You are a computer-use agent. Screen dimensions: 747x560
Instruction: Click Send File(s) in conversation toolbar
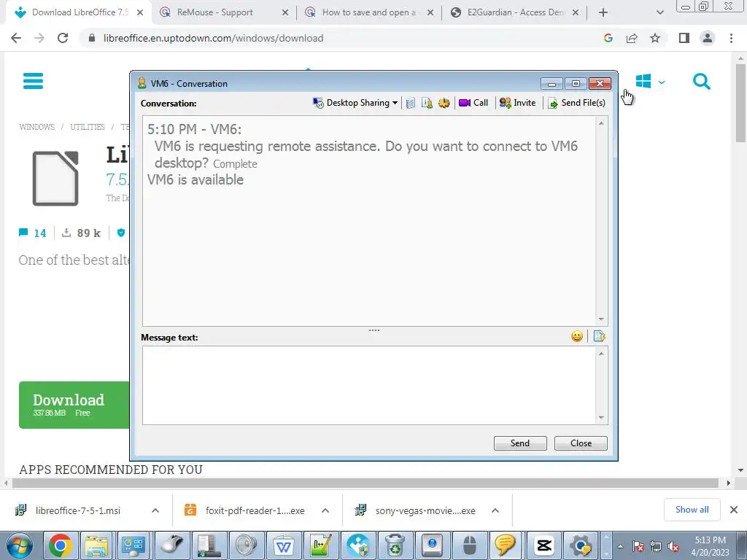[x=576, y=103]
